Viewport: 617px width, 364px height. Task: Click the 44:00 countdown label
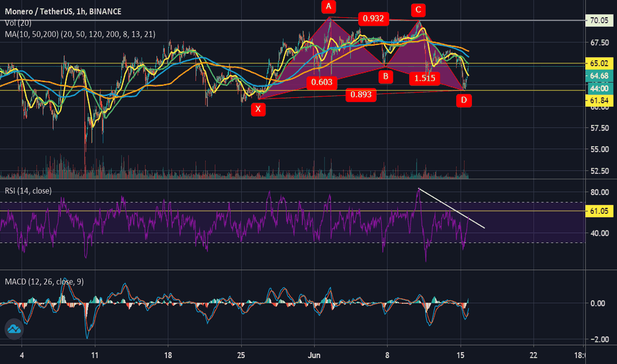599,88
